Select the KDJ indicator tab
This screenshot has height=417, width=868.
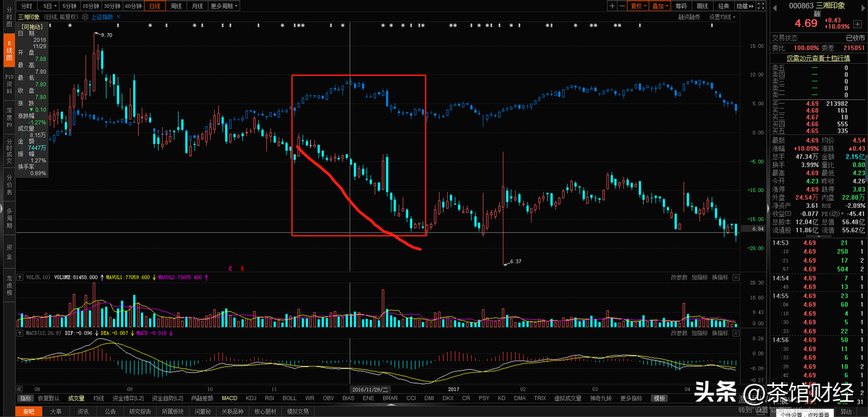pos(251,398)
